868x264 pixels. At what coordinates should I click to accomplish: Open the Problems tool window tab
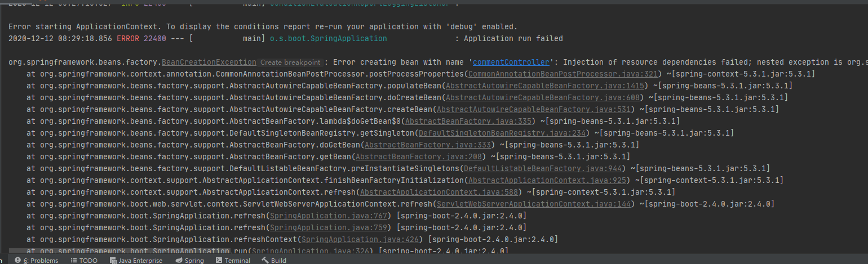pos(36,261)
